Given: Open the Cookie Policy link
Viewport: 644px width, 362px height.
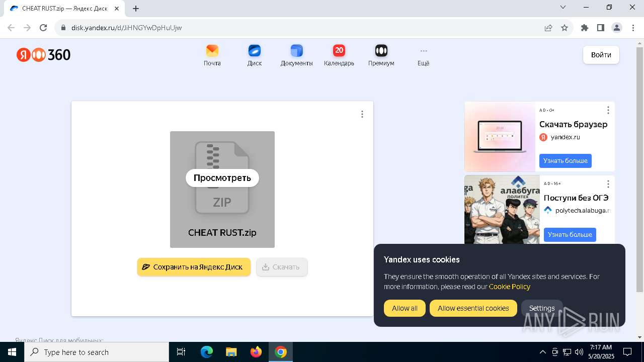Looking at the screenshot, I should 510,287.
